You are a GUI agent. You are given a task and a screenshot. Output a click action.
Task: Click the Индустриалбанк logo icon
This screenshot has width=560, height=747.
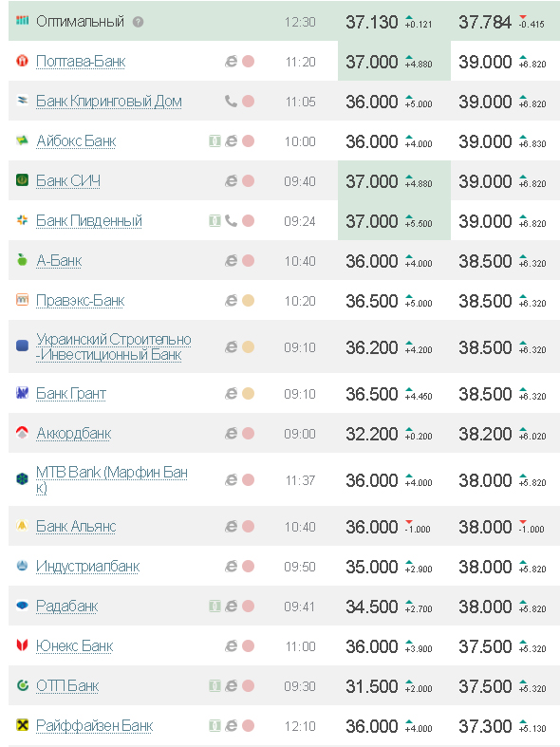click(22, 566)
